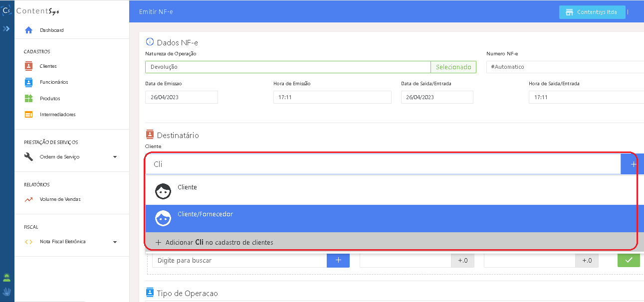Click the Contentsys ltda company button
This screenshot has width=644, height=302.
coord(592,12)
